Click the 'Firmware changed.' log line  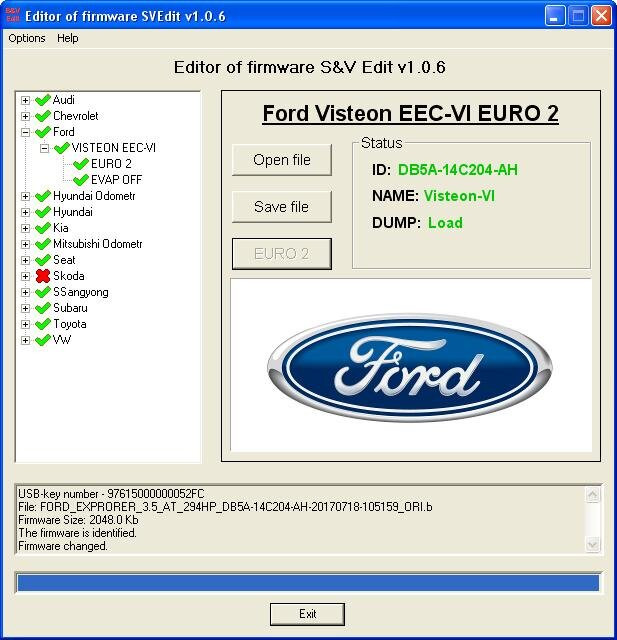coord(63,546)
